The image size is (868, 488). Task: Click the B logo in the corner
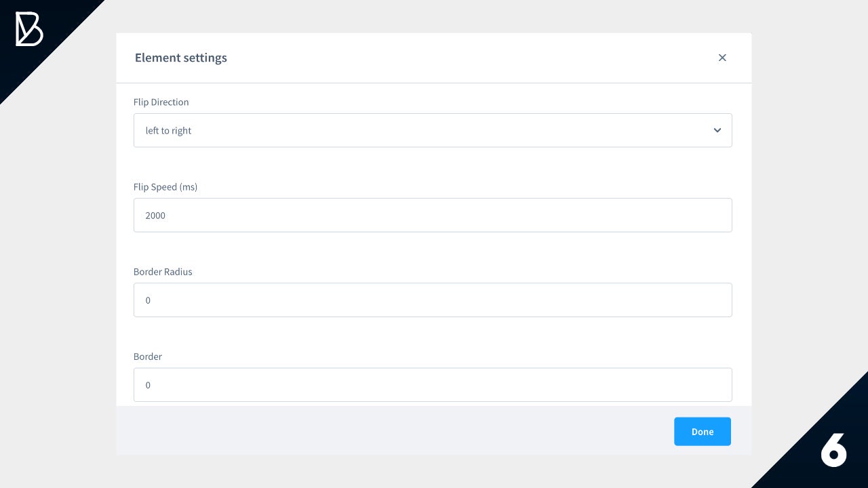coord(29,30)
